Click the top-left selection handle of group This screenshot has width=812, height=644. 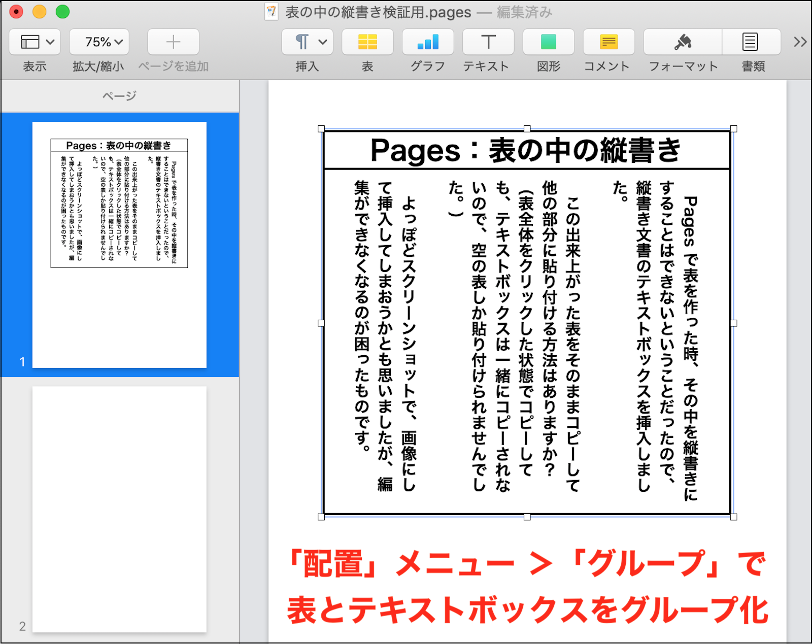click(x=321, y=129)
